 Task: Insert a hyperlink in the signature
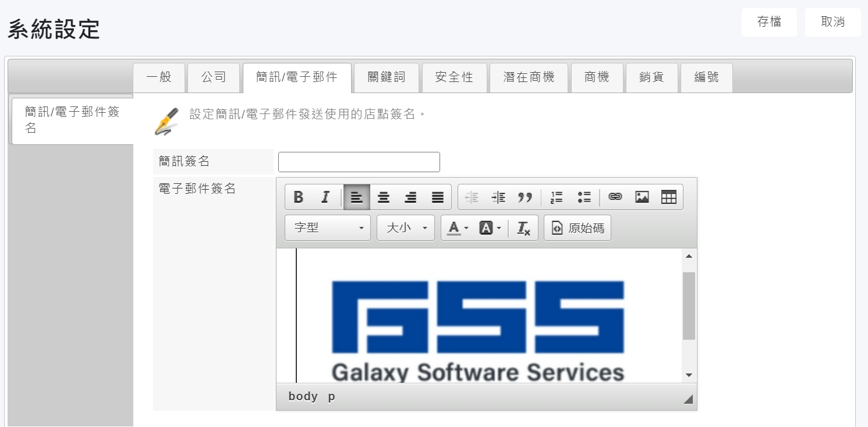[615, 197]
